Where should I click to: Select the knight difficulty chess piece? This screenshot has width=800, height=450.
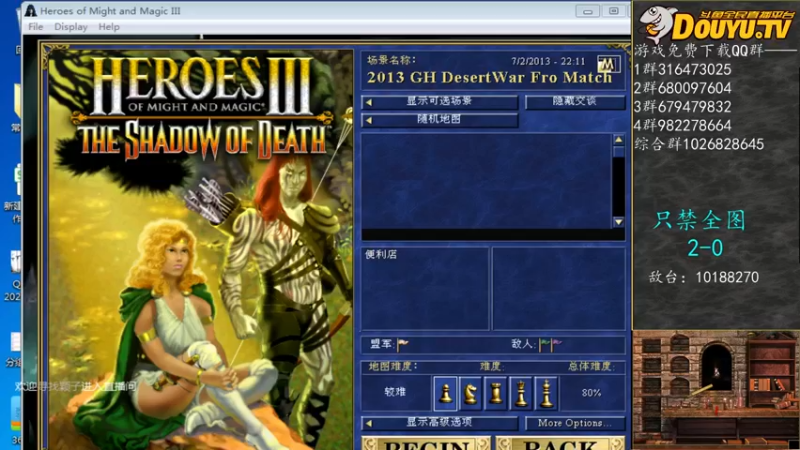tap(470, 393)
